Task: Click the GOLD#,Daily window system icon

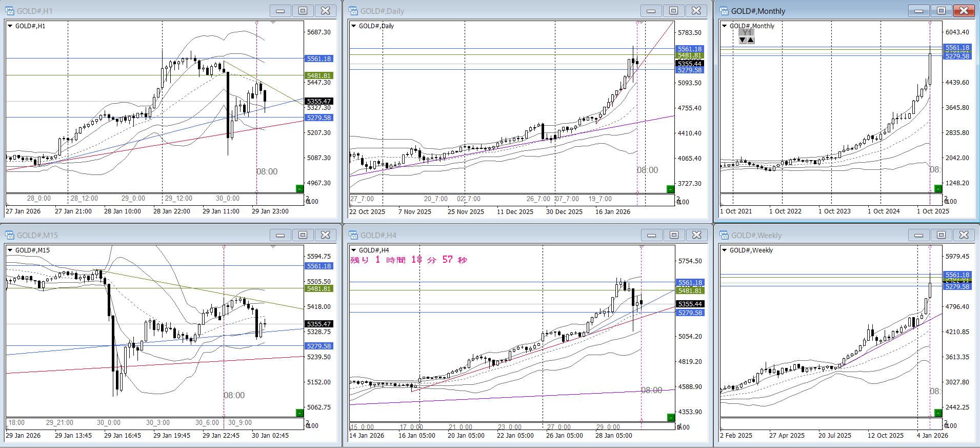Action: 353,11
